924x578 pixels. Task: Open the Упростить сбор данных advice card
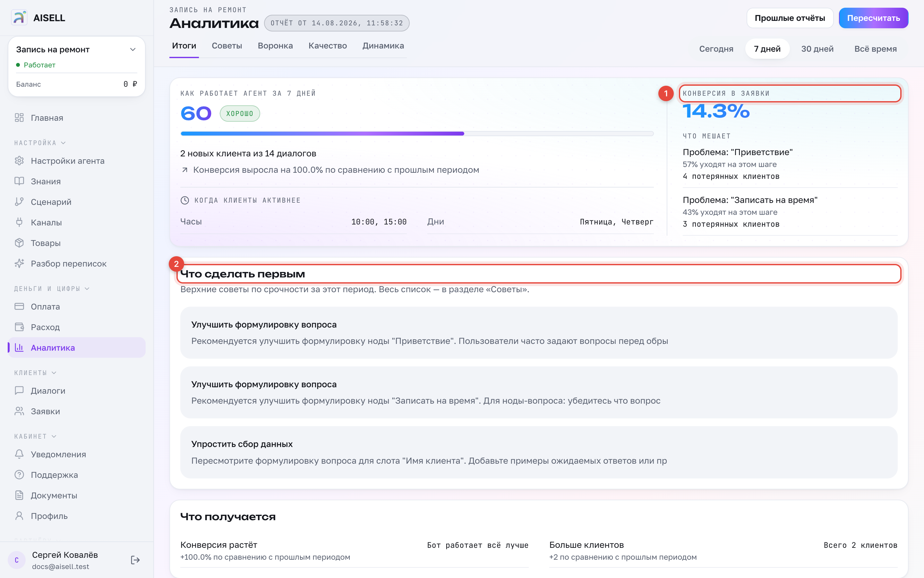(538, 452)
